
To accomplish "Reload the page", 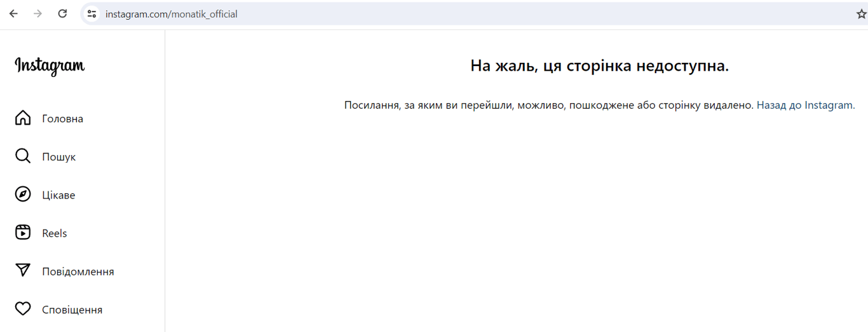I will 62,14.
